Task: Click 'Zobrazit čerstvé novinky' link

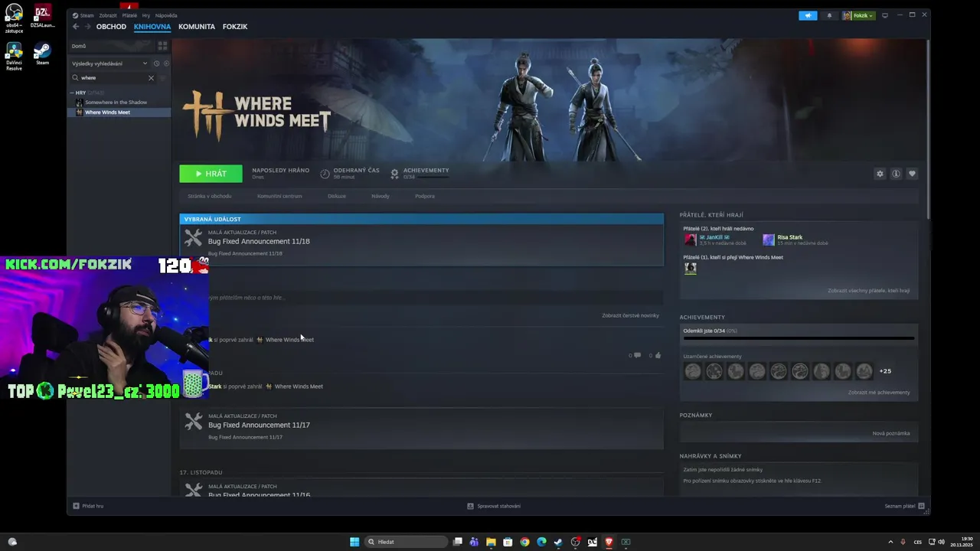Action: point(630,315)
